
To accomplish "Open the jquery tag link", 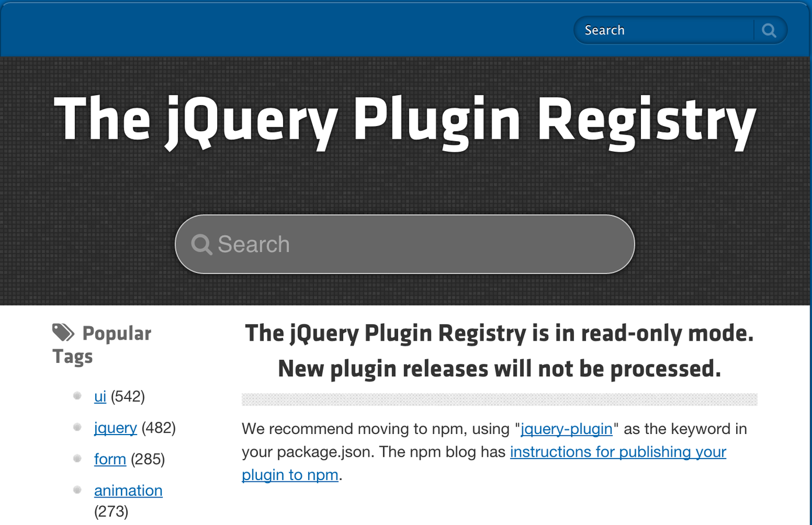I will pos(116,428).
